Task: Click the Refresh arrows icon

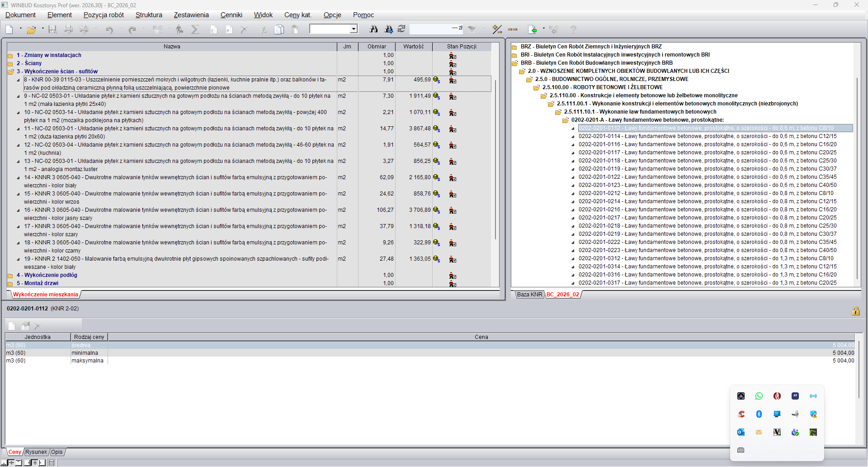Action: (x=401, y=29)
